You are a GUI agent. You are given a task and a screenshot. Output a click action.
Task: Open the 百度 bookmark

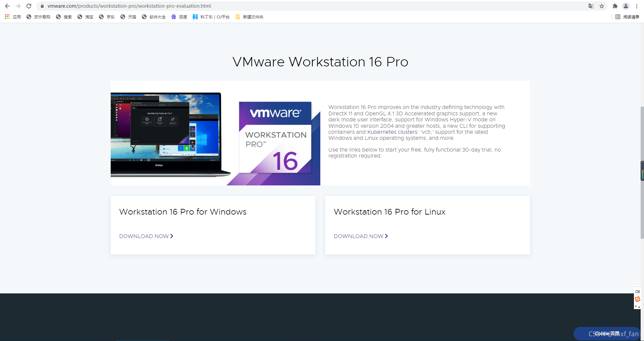179,17
